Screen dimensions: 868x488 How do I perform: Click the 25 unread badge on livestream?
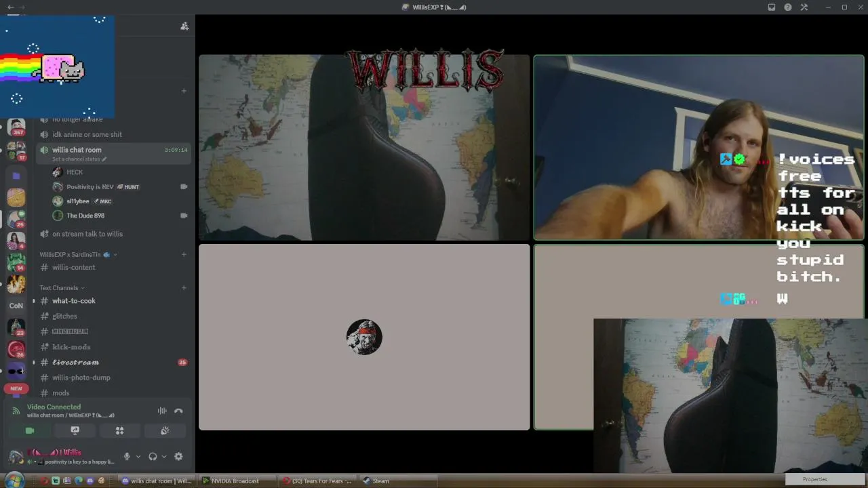click(x=182, y=363)
